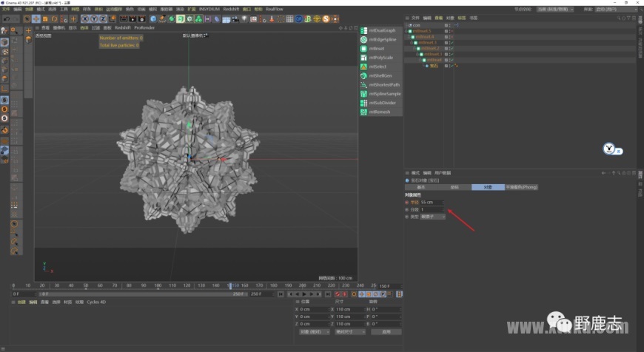Click the orange S plugin icon
The height and width of the screenshot is (352, 644).
coord(326,19)
